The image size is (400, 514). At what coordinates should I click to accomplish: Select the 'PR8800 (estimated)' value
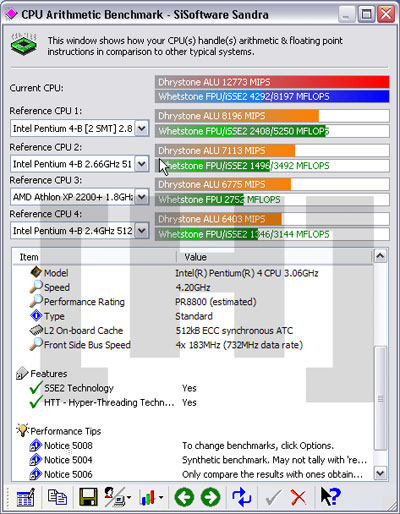pos(216,302)
